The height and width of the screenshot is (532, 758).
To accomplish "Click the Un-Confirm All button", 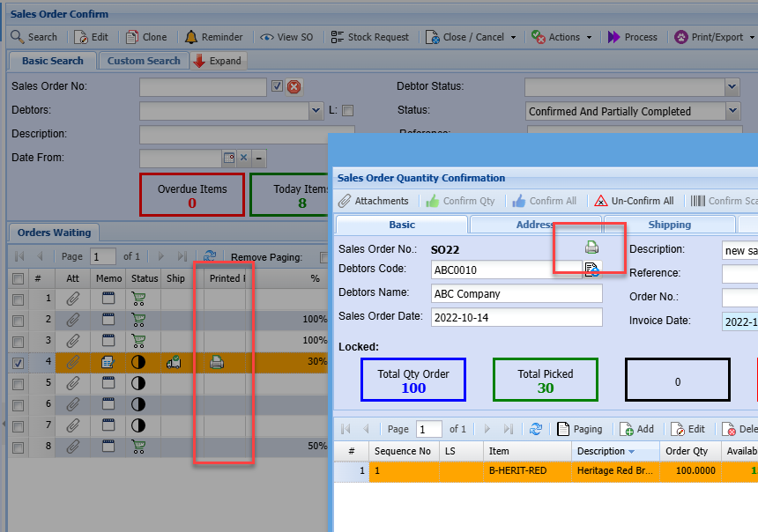I will pos(635,201).
